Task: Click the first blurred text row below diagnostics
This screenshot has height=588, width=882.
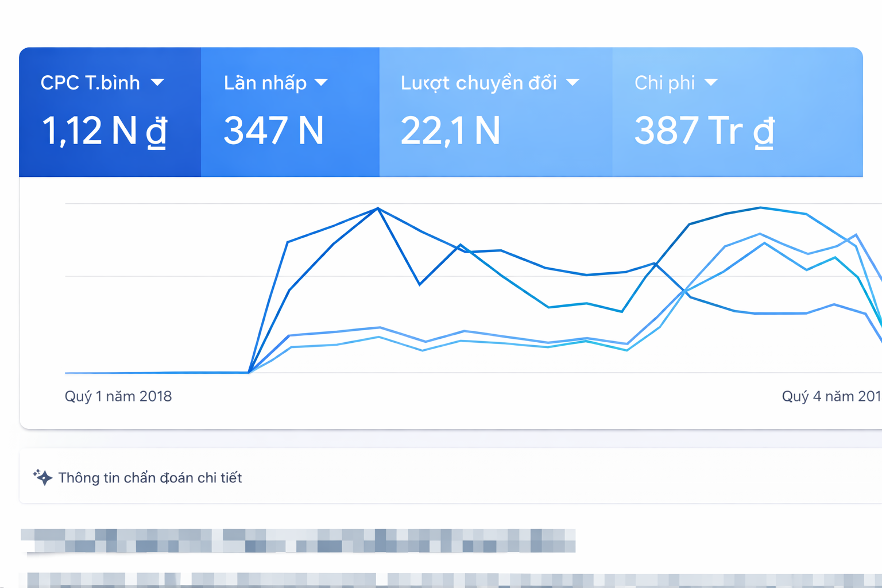Action: [x=298, y=541]
